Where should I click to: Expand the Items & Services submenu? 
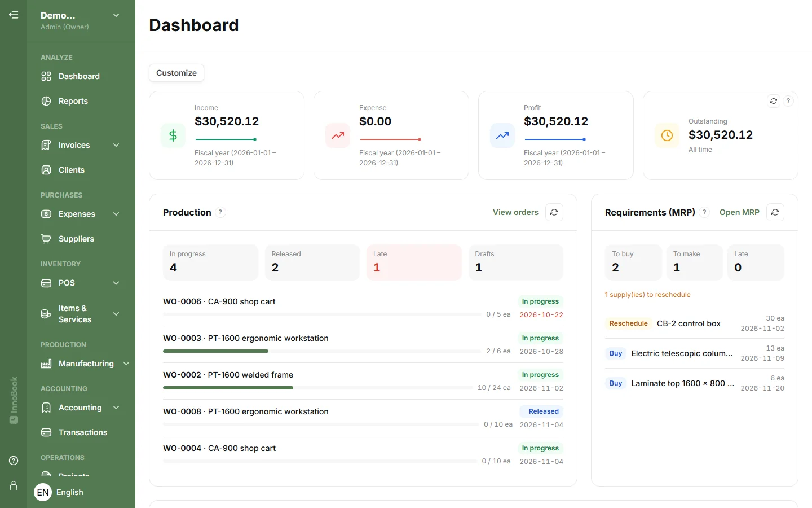[x=116, y=314]
